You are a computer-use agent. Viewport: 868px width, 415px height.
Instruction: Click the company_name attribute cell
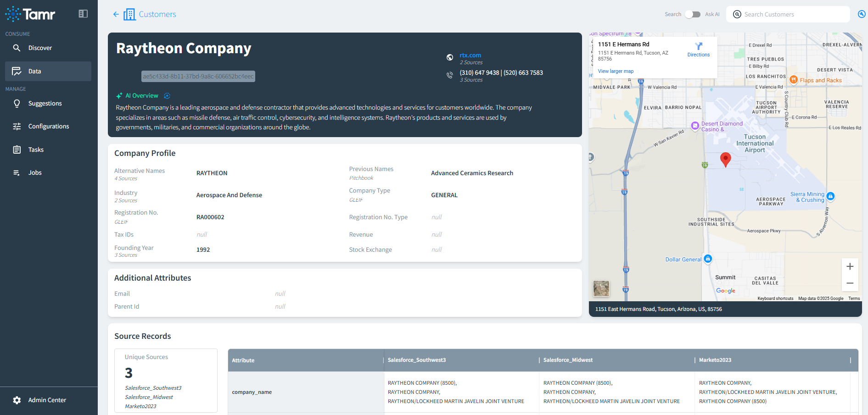(x=306, y=392)
